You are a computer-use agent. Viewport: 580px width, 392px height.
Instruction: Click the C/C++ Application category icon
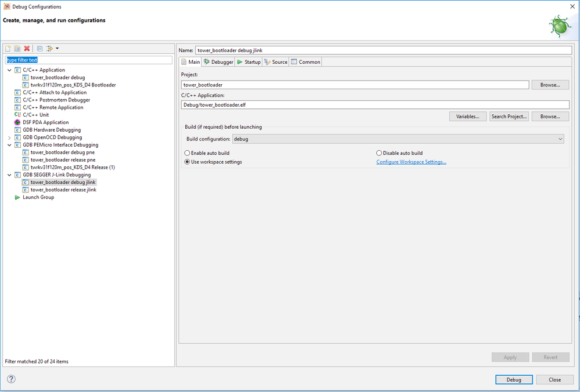[x=17, y=70]
